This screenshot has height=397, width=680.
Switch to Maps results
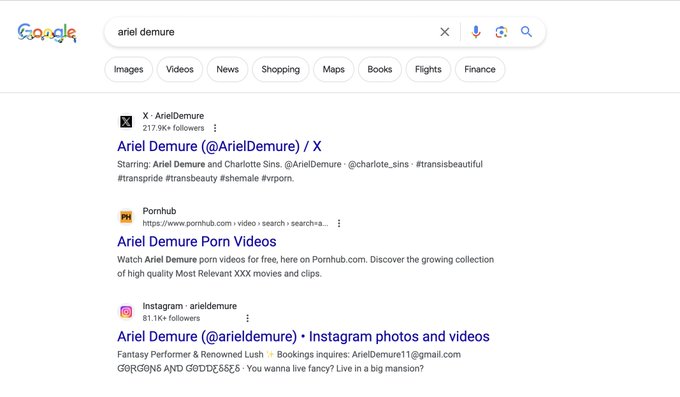click(333, 69)
